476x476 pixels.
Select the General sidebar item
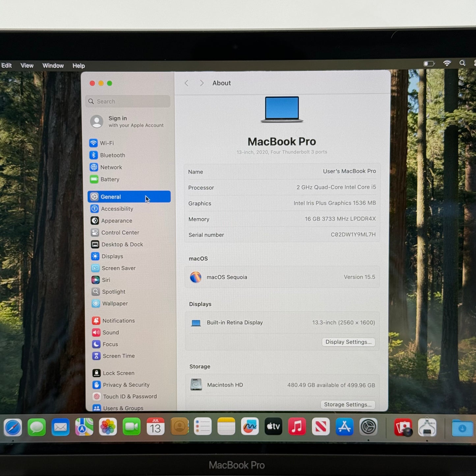[x=129, y=197]
